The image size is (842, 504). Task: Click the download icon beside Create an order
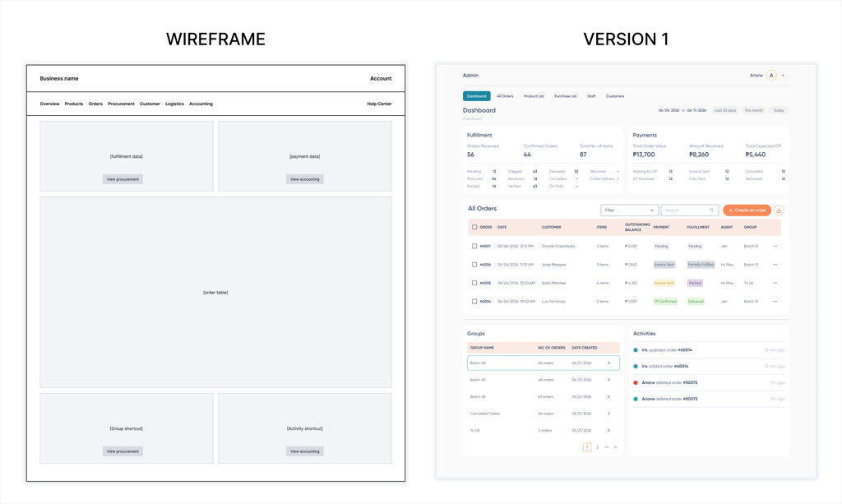[779, 210]
